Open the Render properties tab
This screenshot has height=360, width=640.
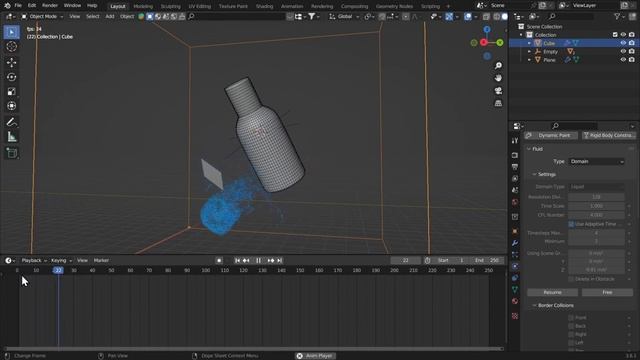[x=515, y=156]
